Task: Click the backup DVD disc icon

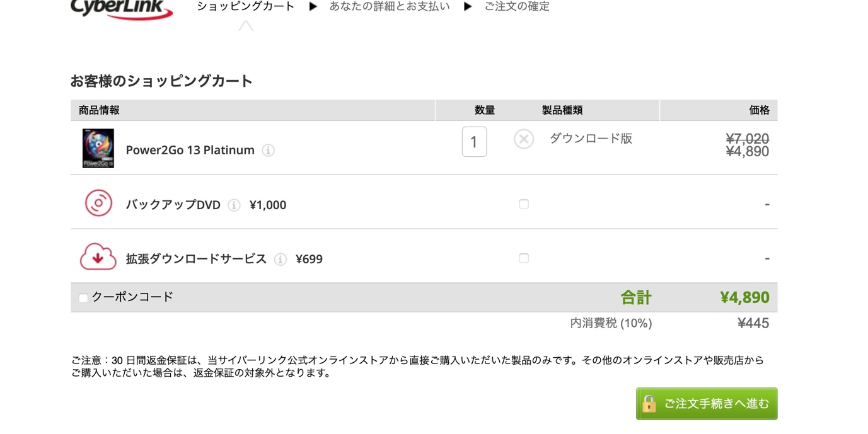Action: pos(98,203)
